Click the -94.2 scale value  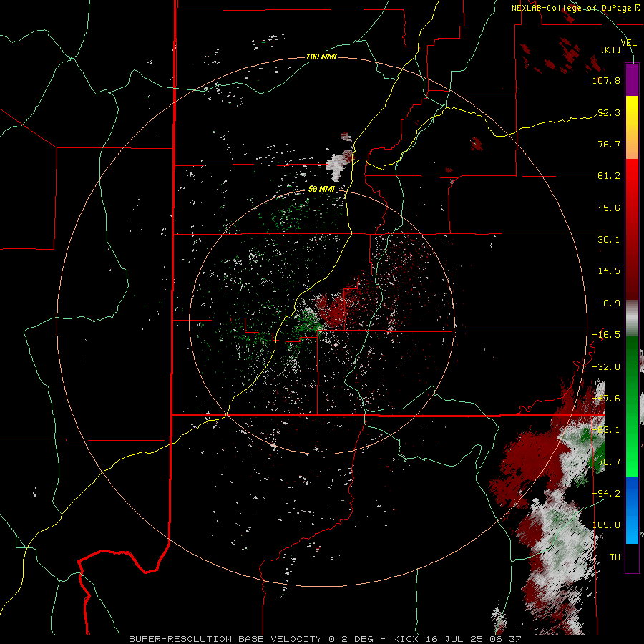pyautogui.click(x=606, y=494)
